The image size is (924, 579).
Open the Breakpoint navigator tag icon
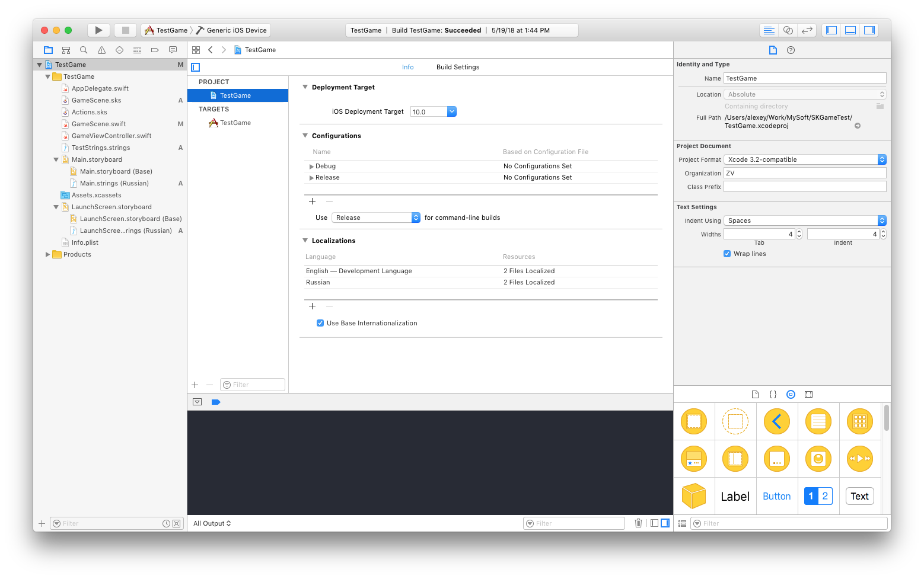[155, 50]
